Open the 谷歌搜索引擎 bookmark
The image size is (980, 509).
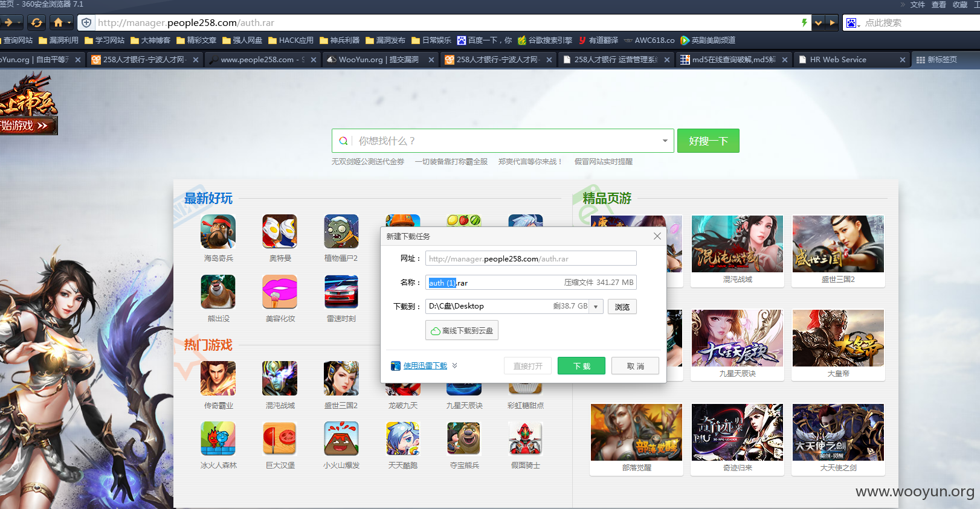545,40
